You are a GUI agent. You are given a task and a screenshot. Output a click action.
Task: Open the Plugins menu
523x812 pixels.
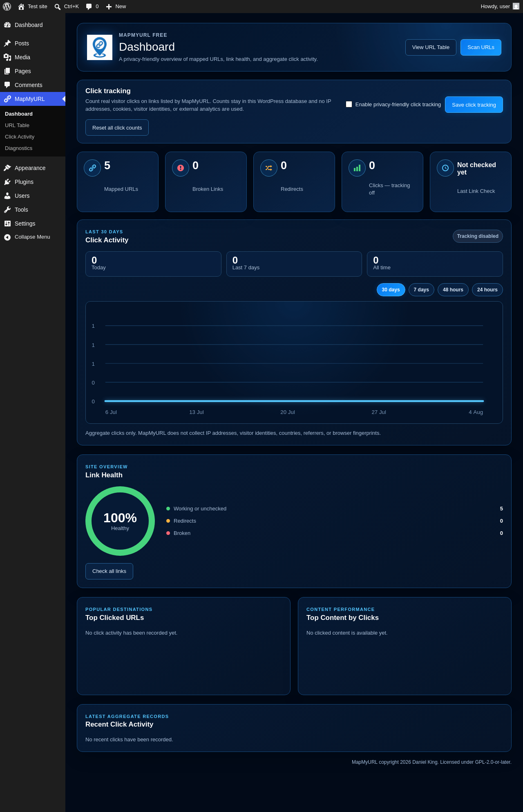tap(33, 182)
